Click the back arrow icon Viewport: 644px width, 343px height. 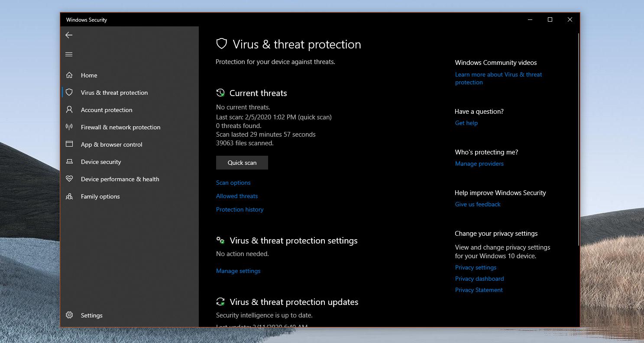pos(69,35)
